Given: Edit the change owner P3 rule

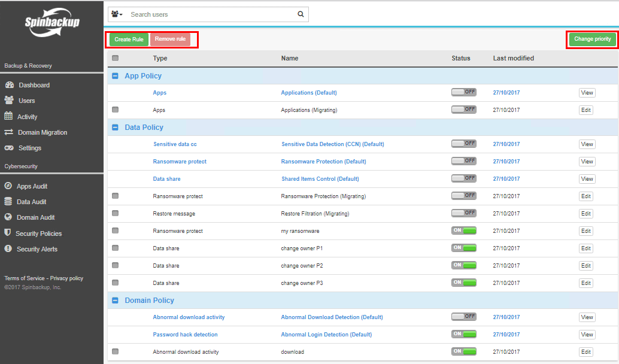Looking at the screenshot, I should tap(586, 283).
